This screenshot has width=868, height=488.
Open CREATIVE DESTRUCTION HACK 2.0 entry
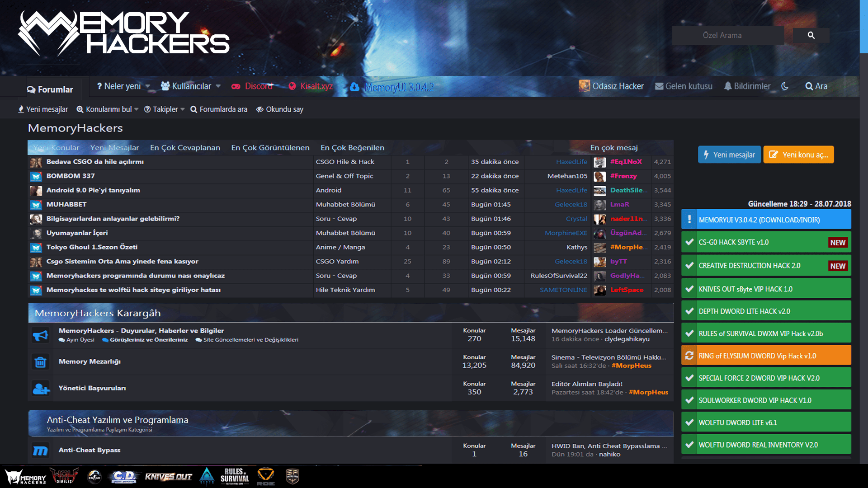point(766,266)
